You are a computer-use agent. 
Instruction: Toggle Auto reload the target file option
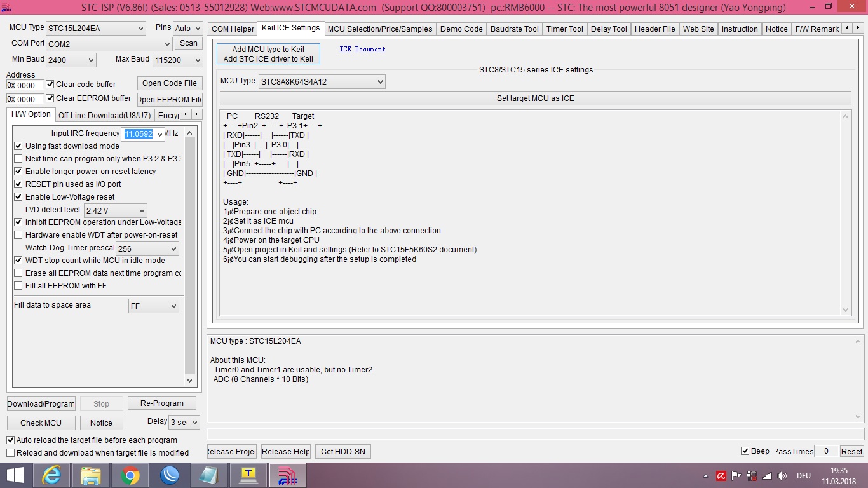(11, 440)
